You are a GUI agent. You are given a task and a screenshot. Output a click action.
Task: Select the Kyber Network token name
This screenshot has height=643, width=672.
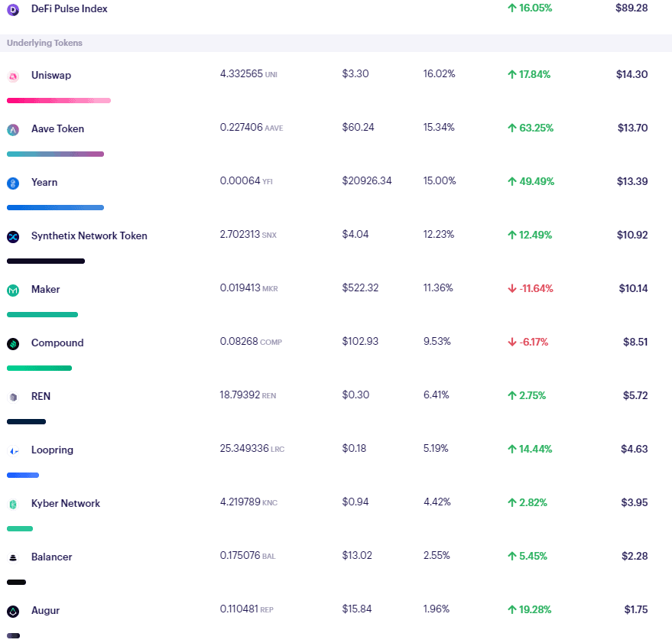click(66, 503)
